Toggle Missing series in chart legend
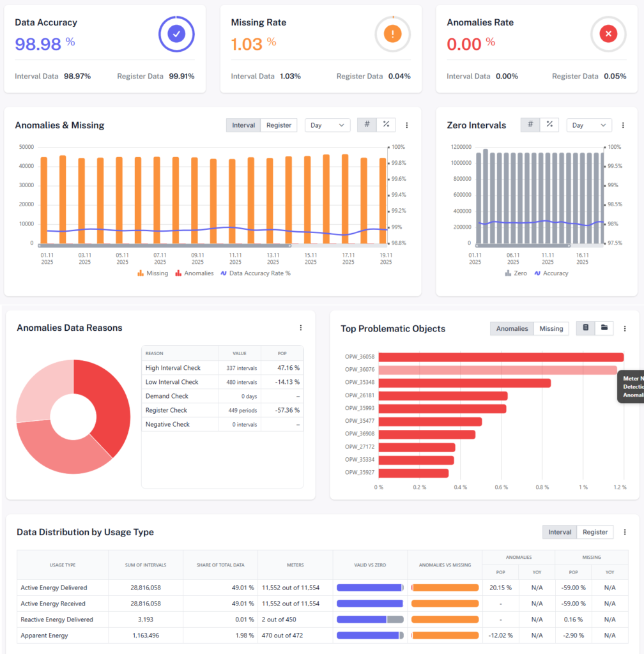The image size is (644, 654). coord(153,273)
